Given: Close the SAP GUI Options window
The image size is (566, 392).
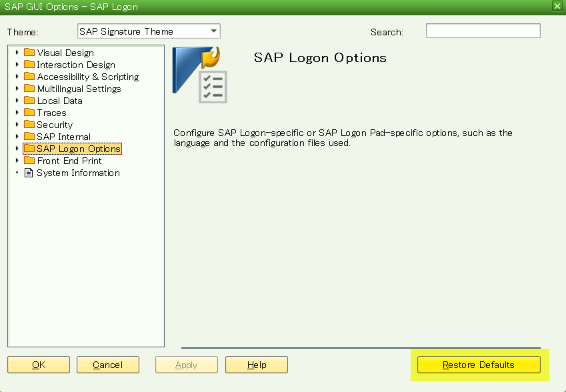Looking at the screenshot, I should pyautogui.click(x=557, y=6).
